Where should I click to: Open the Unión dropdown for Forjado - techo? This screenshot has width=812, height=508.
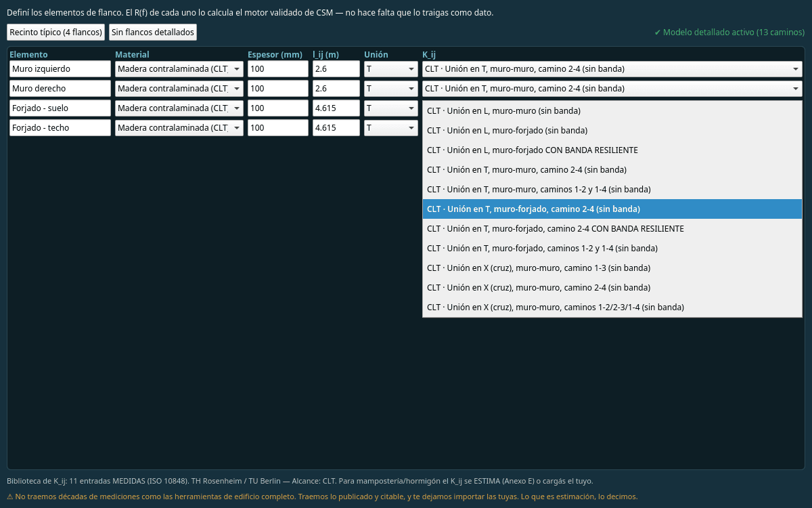coord(391,128)
